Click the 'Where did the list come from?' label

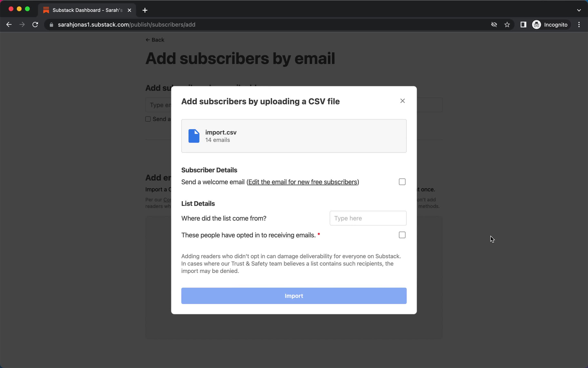click(x=224, y=218)
